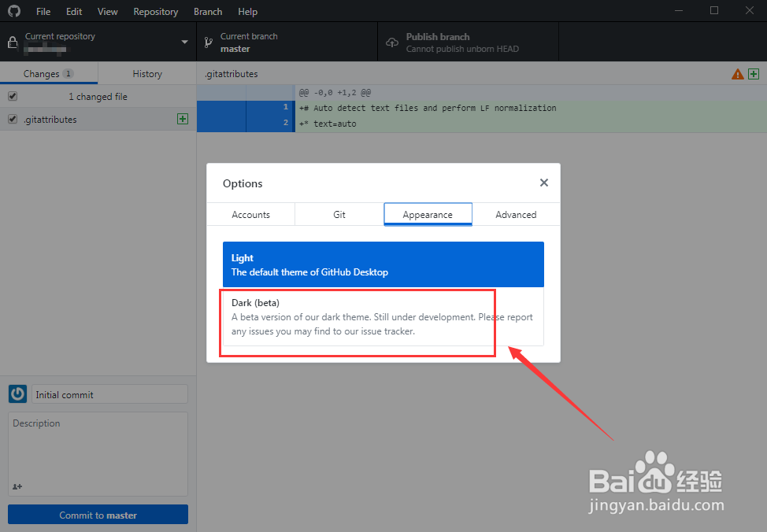Open the View menu
This screenshot has height=532, width=767.
pyautogui.click(x=107, y=11)
